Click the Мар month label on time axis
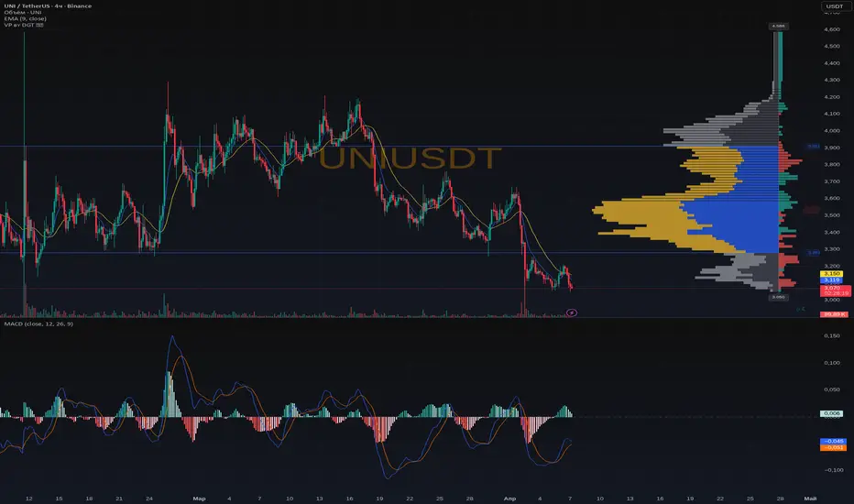This screenshot has height=504, width=854. [x=199, y=499]
